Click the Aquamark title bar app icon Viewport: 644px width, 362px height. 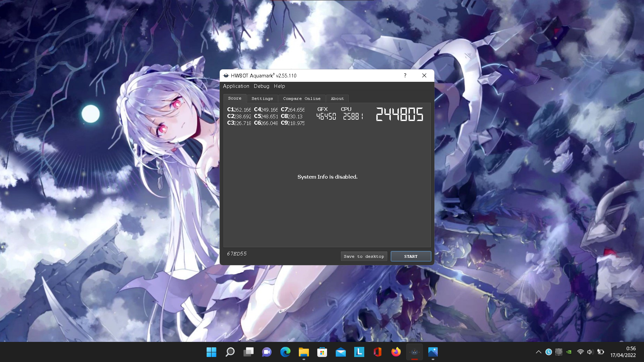(226, 75)
